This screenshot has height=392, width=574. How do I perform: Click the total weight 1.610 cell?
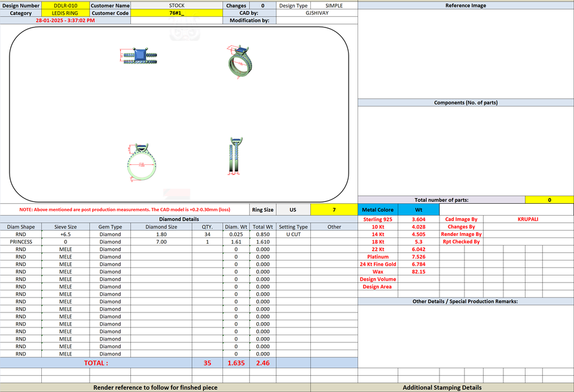tap(263, 242)
